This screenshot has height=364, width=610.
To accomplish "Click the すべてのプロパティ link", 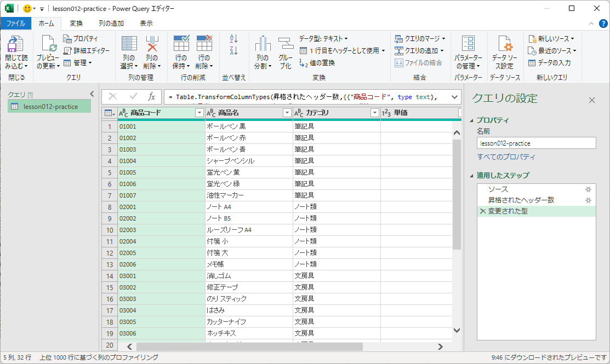I will click(x=506, y=157).
